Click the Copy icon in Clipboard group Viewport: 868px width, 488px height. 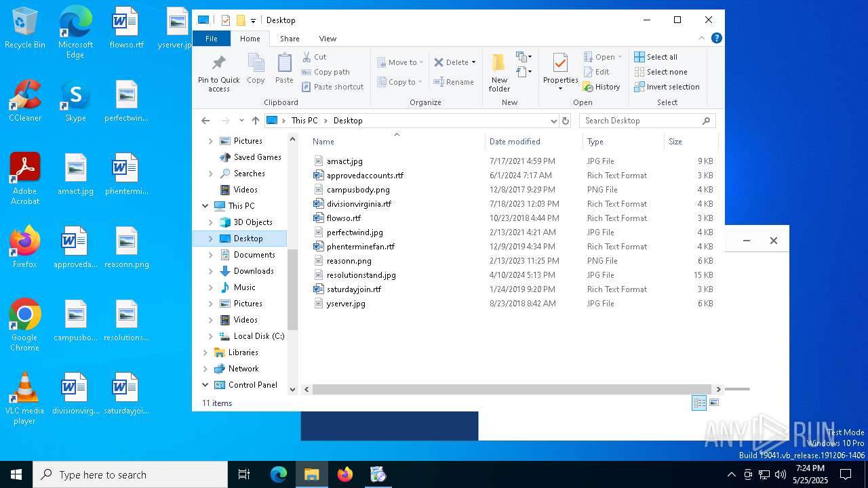[x=256, y=63]
